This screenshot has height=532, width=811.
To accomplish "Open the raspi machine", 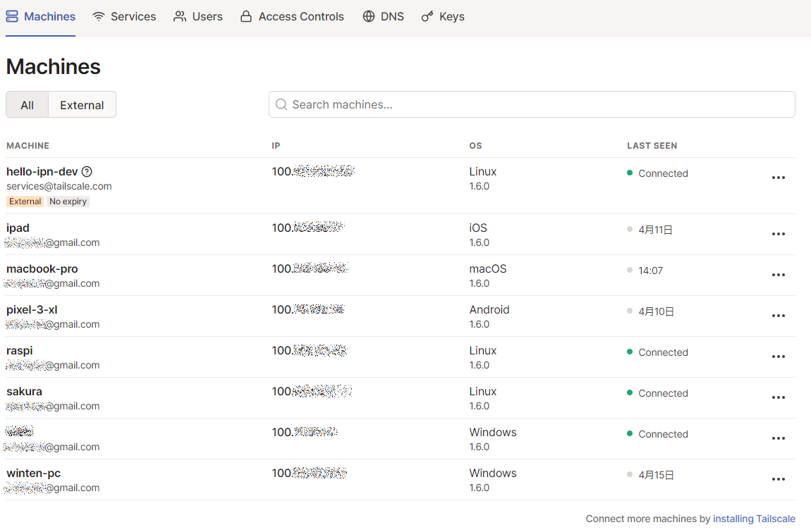I will (19, 350).
